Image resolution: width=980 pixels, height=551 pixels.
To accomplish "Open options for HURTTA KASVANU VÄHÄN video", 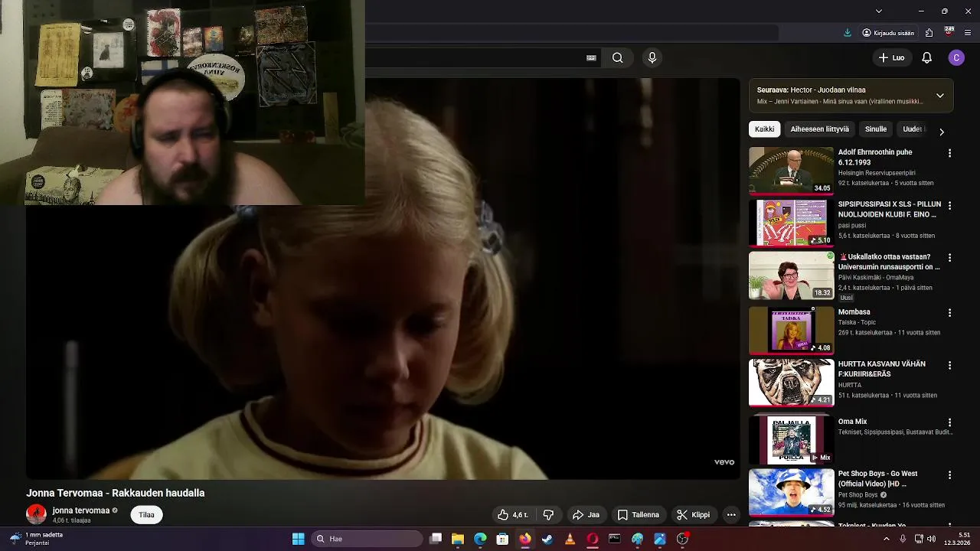I will pos(949,365).
